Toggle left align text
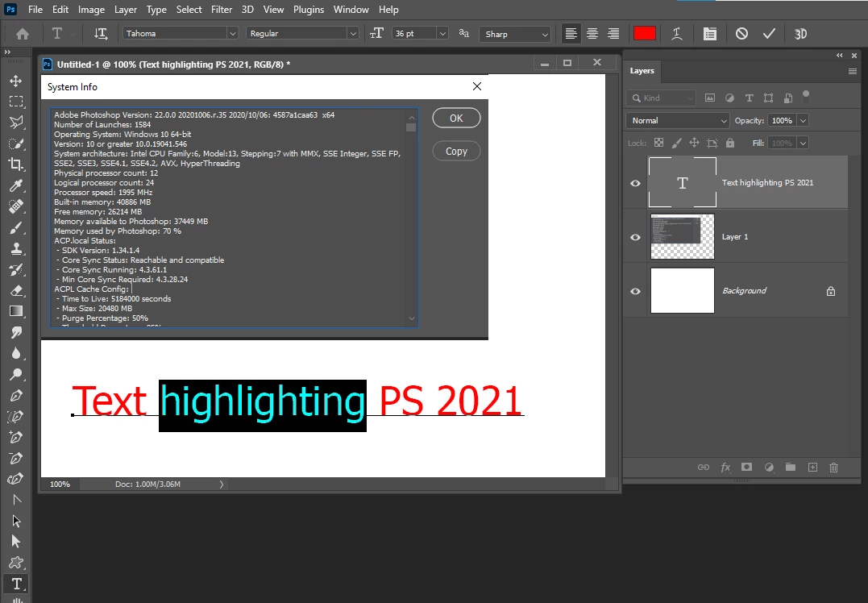Screen dimensions: 868x603 coord(571,34)
